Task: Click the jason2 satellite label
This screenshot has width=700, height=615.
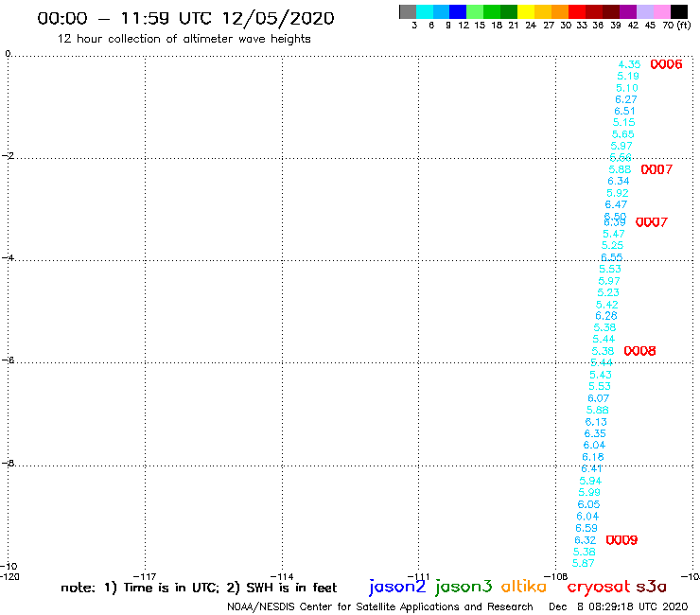Action: pos(397,587)
